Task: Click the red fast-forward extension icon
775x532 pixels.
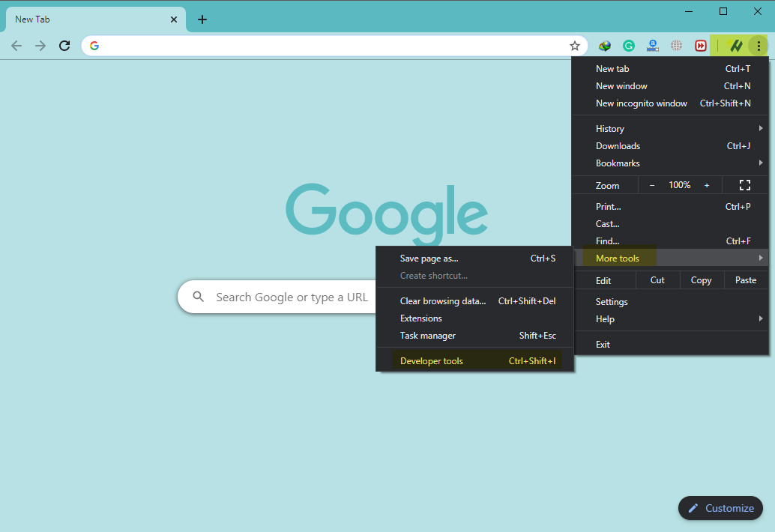Action: click(x=700, y=46)
